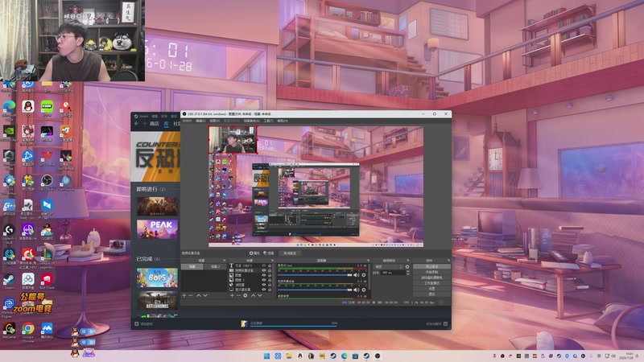644x362 pixels.
Task: Go back with the Steam back arrow
Action: click(136, 123)
